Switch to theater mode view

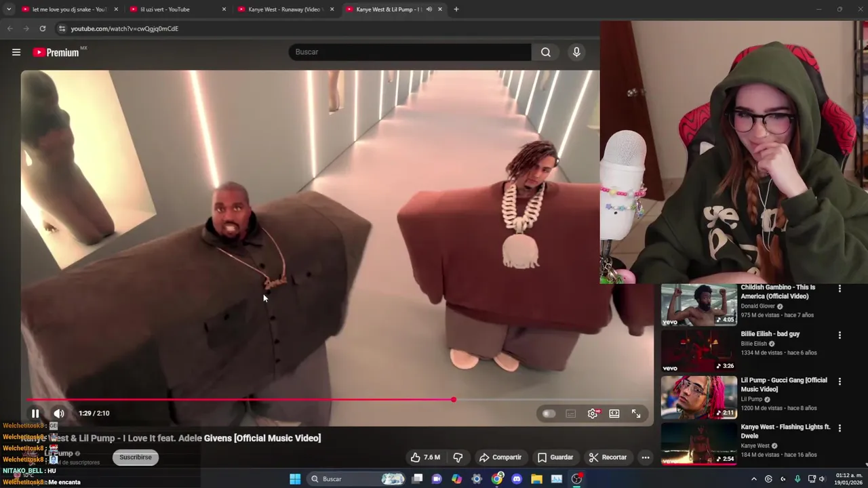614,413
